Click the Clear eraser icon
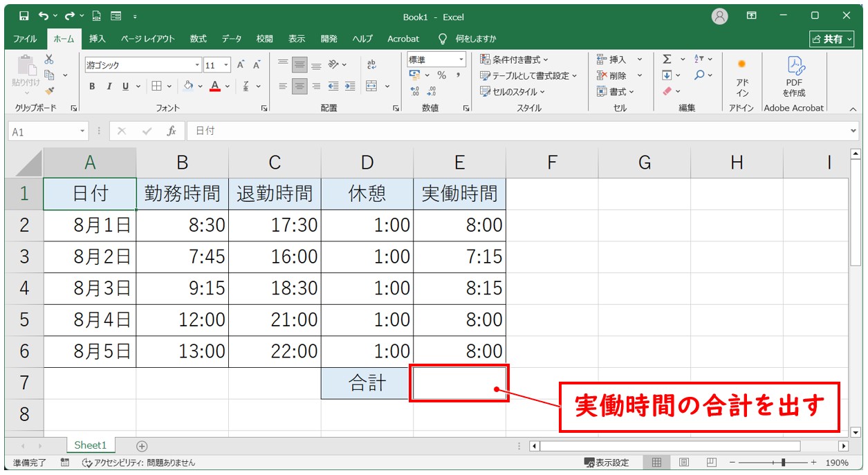Viewport: 868px width, 475px height. (667, 91)
